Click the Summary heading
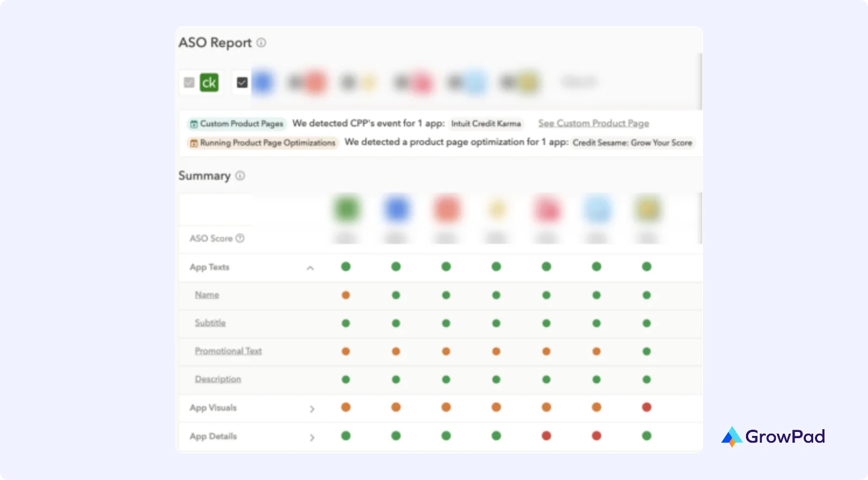The image size is (868, 480). tap(205, 176)
